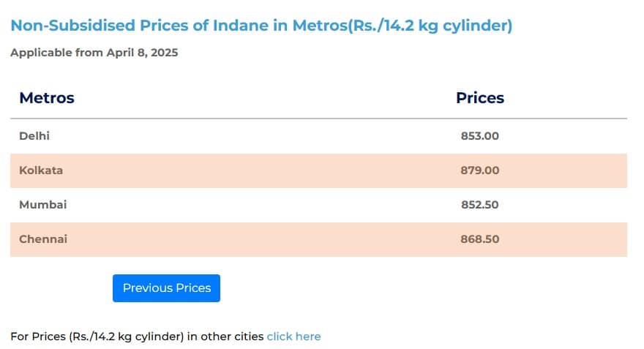Click the Mumbai row label
This screenshot has height=349, width=644.
(42, 205)
